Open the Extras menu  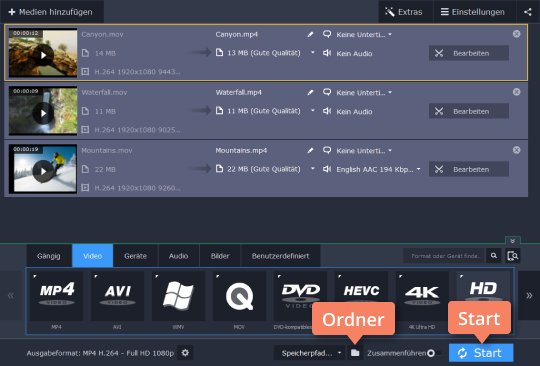point(405,12)
